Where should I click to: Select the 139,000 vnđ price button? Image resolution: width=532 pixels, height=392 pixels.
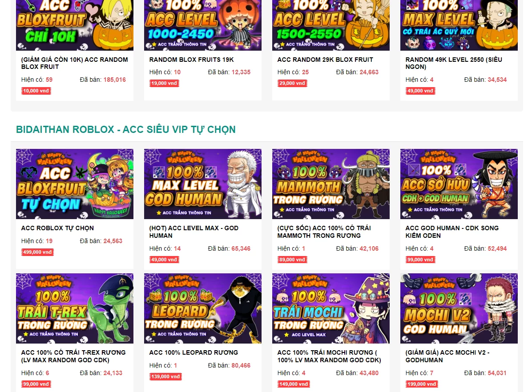tap(165, 377)
